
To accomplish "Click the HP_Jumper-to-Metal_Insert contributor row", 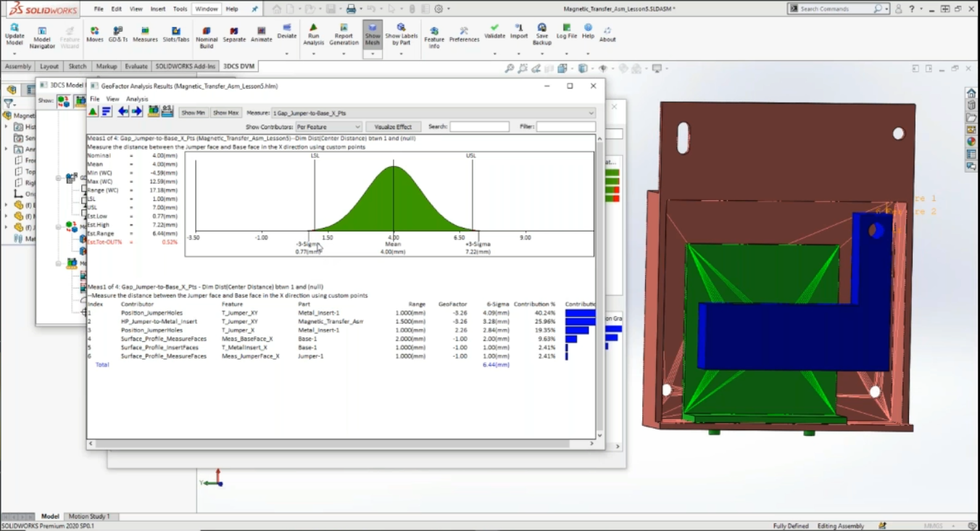I will 341,321.
